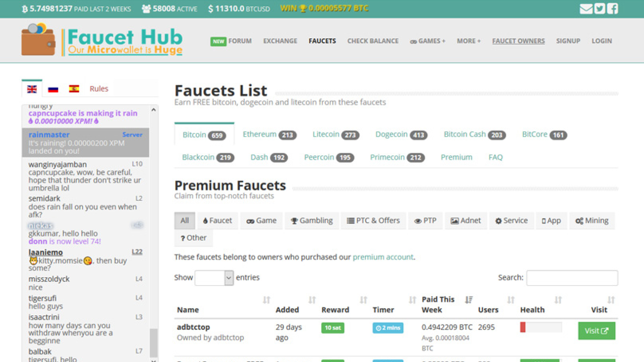Go to SIGNUP page

click(568, 41)
